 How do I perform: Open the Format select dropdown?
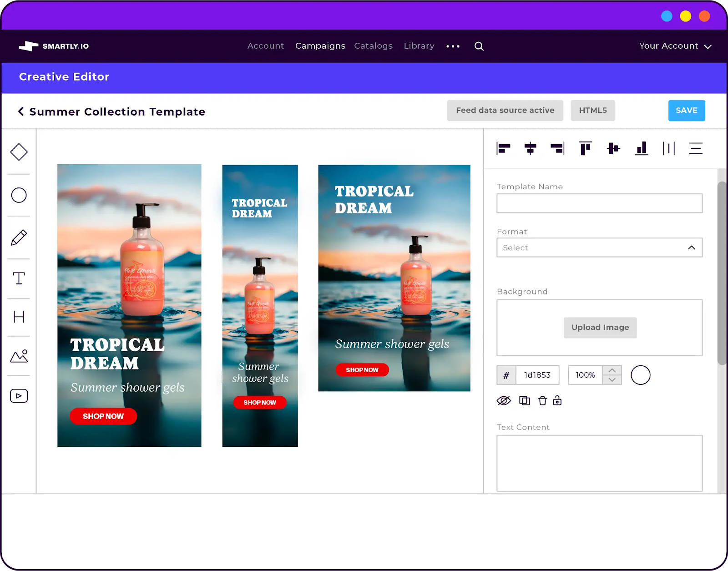(x=599, y=248)
